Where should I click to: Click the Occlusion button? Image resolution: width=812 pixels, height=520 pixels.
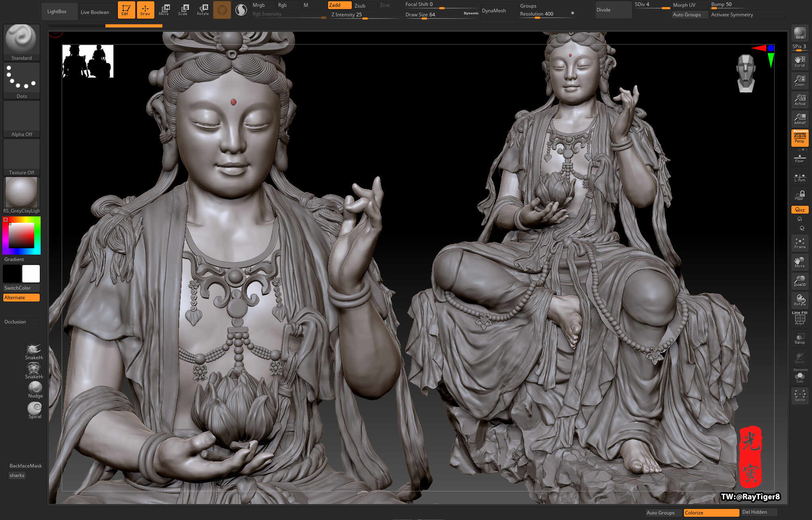(x=21, y=322)
